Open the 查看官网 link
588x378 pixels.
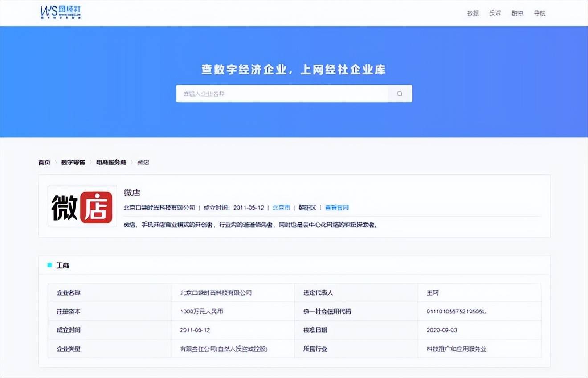pyautogui.click(x=337, y=208)
